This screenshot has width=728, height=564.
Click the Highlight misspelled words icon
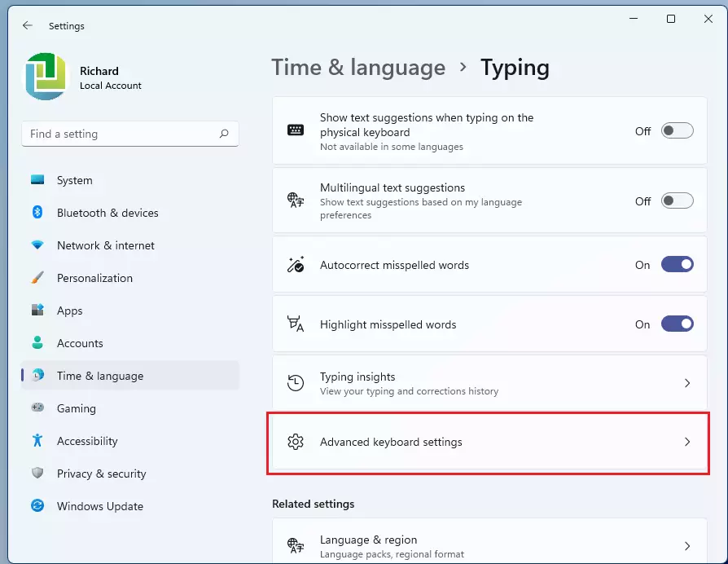tap(296, 324)
